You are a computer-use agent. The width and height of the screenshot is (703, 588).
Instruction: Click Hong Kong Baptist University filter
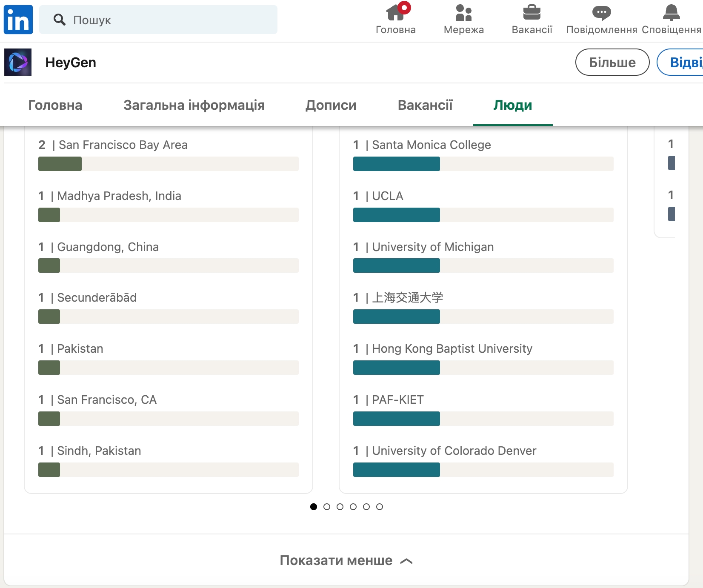point(483,358)
